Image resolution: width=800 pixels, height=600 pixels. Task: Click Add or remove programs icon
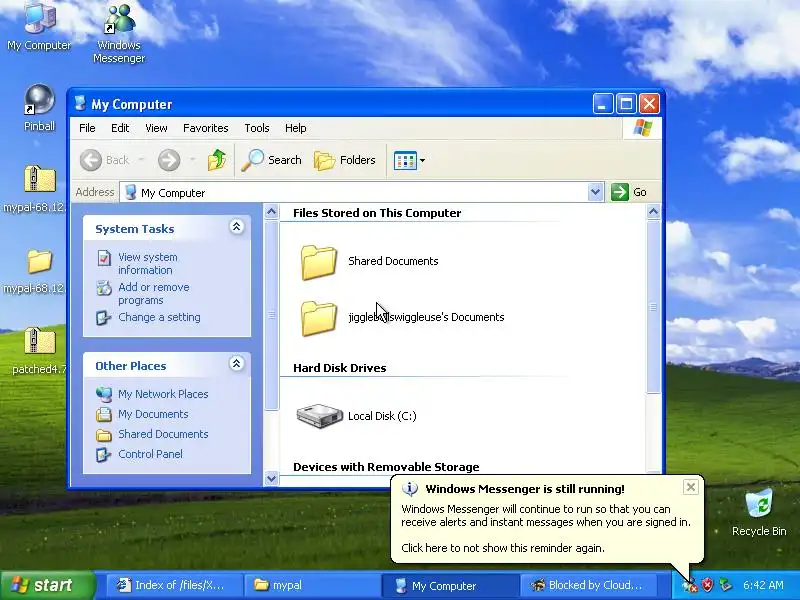pyautogui.click(x=104, y=288)
